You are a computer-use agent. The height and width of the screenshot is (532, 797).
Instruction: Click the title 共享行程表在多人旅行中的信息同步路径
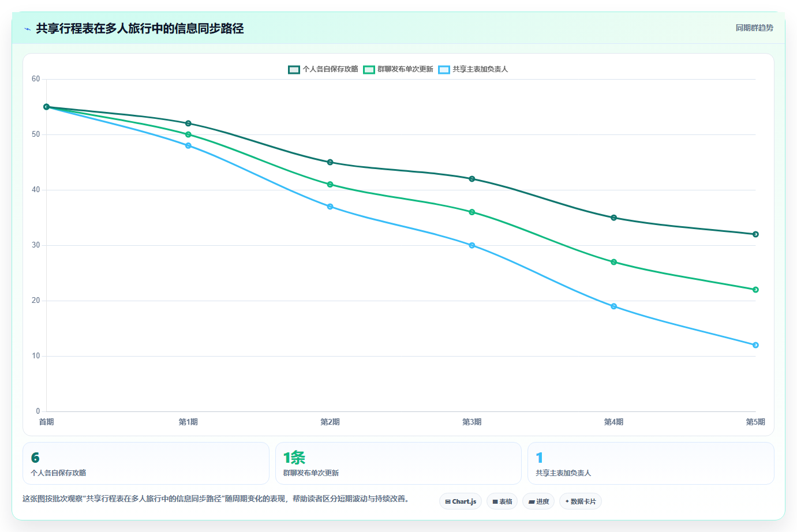tap(140, 28)
